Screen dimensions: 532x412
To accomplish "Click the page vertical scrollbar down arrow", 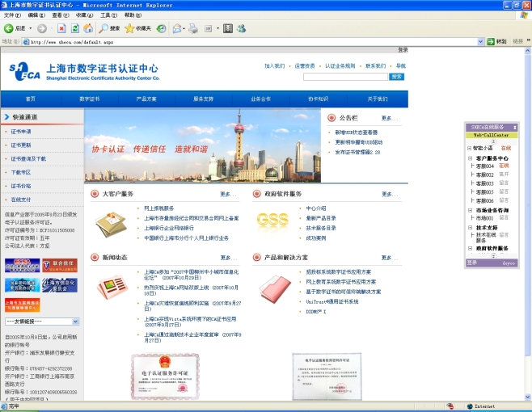I will (x=528, y=397).
